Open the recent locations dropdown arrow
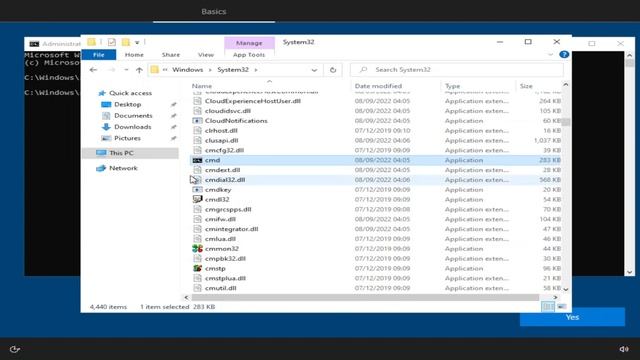The image size is (640, 360). tap(126, 70)
